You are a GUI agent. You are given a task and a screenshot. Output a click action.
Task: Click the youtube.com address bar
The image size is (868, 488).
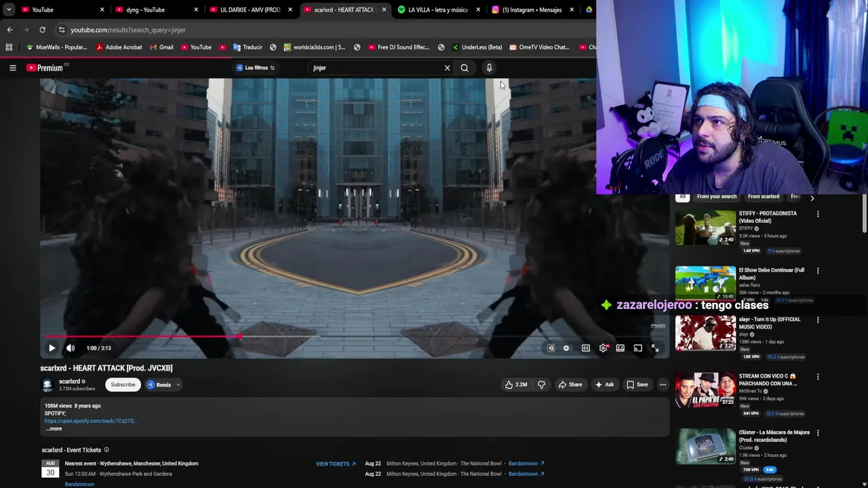coord(325,30)
